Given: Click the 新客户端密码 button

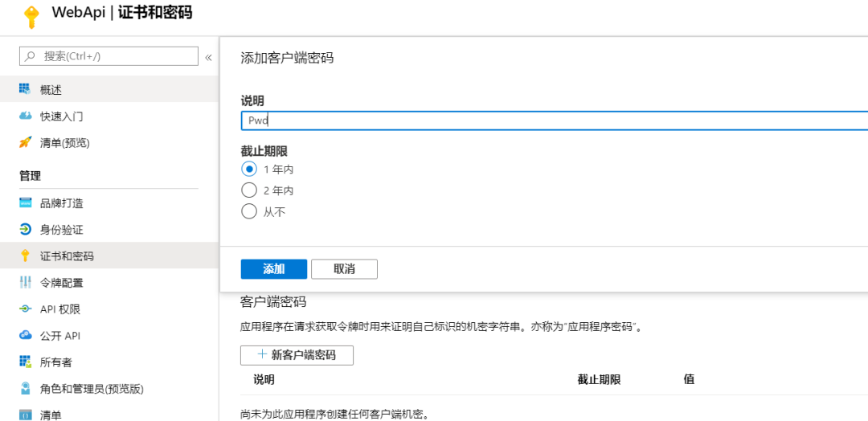Looking at the screenshot, I should [297, 355].
